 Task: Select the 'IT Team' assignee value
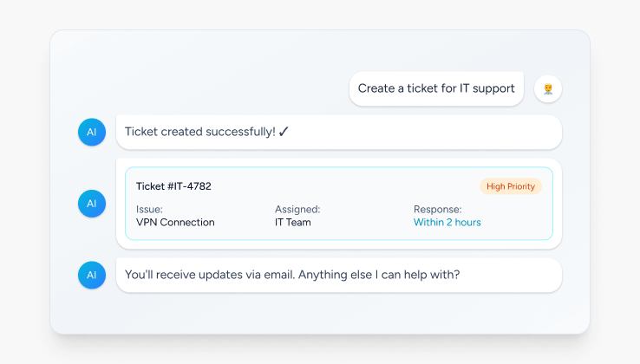tap(292, 223)
